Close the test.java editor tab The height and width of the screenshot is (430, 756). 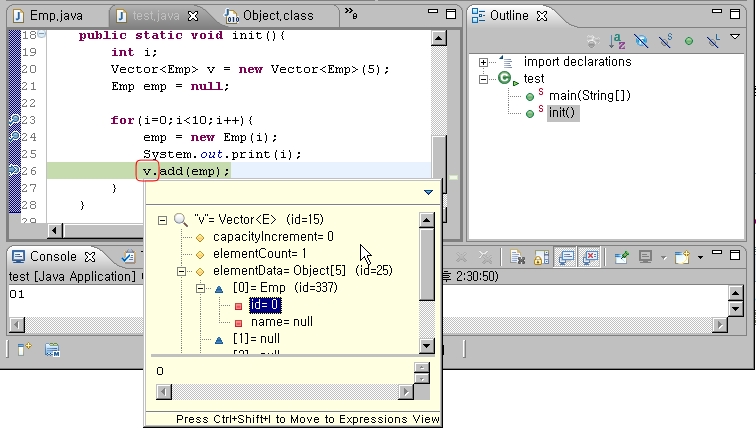click(x=194, y=16)
